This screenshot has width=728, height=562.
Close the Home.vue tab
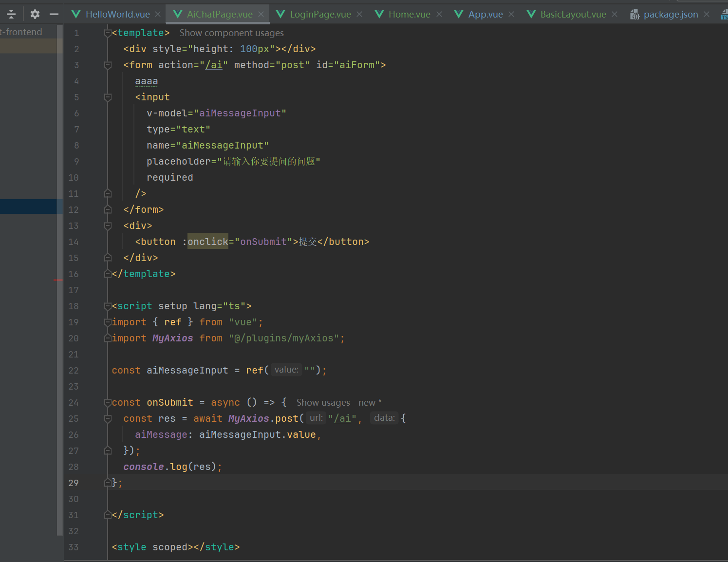[439, 14]
